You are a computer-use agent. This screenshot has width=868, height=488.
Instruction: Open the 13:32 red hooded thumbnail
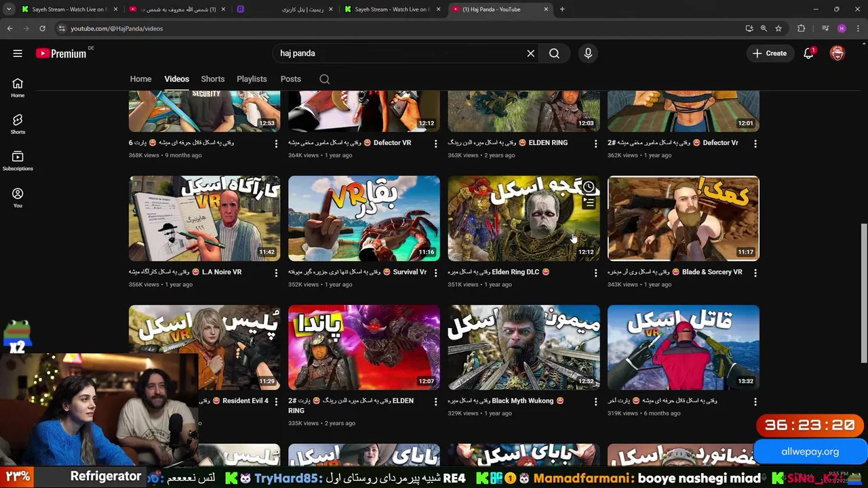click(x=684, y=347)
